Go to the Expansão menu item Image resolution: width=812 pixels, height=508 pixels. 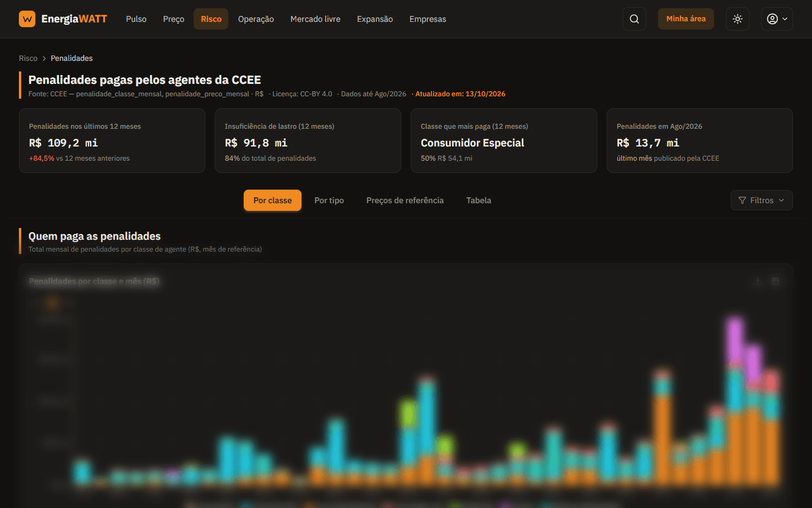375,19
